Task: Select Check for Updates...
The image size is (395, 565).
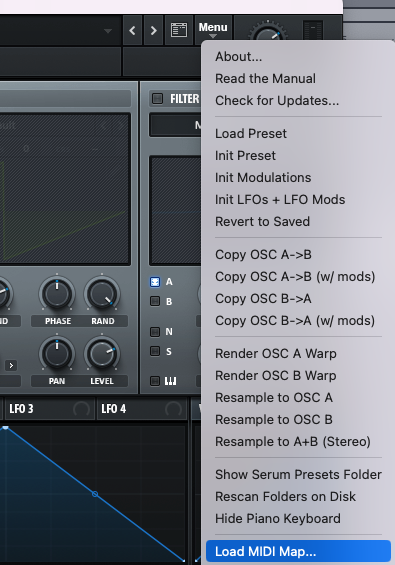Action: [298, 101]
